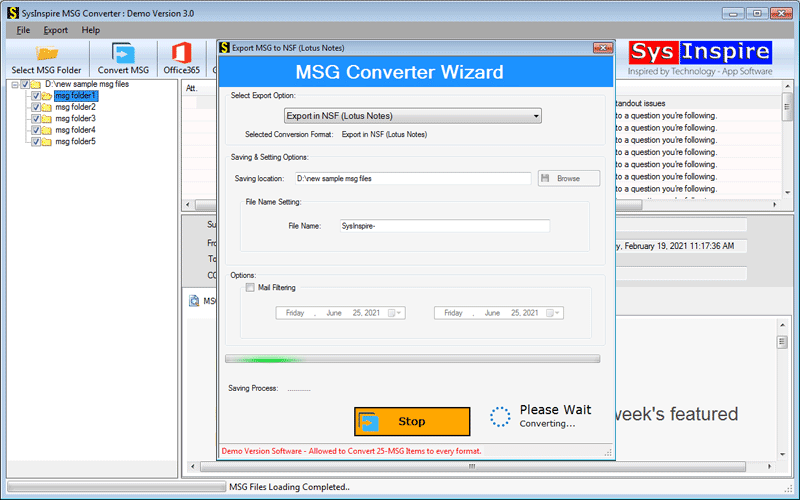Click the spinning Please Wait indicator
Screen dimensions: 800x500
click(x=501, y=417)
